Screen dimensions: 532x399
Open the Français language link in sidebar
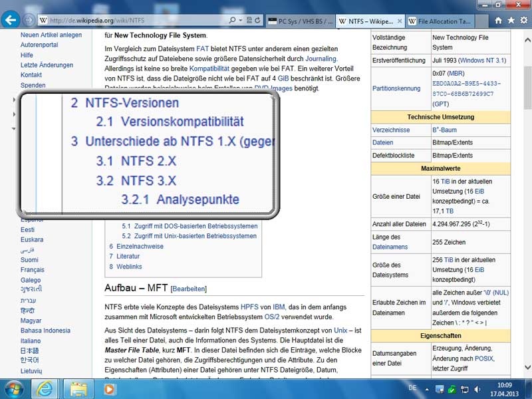coord(33,270)
